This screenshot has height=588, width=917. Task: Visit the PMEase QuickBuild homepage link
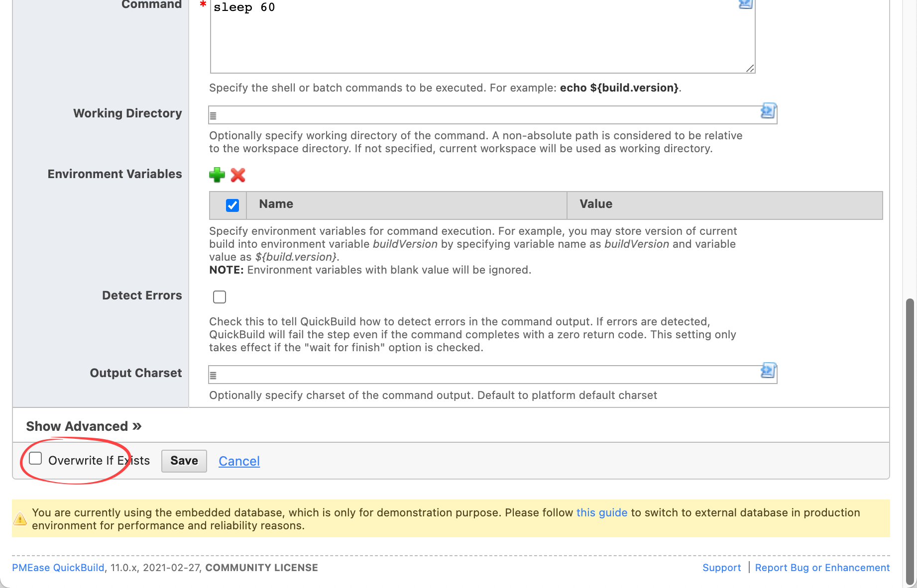[58, 568]
